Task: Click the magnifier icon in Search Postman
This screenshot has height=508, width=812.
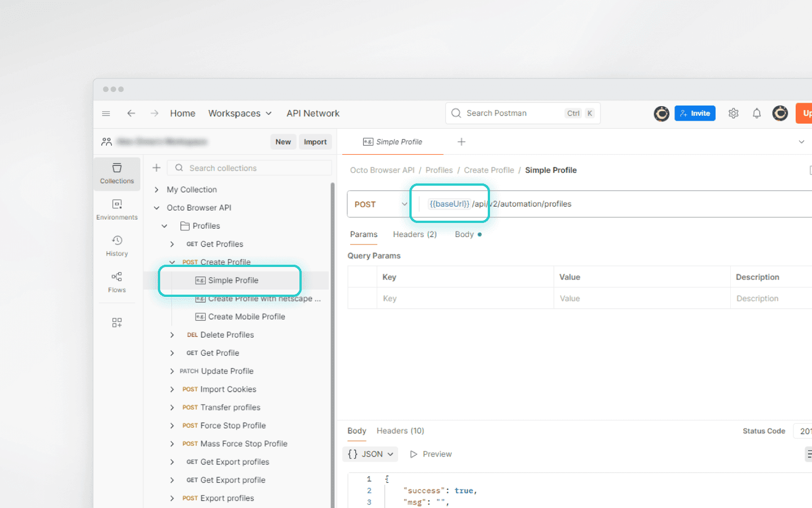Action: coord(456,113)
